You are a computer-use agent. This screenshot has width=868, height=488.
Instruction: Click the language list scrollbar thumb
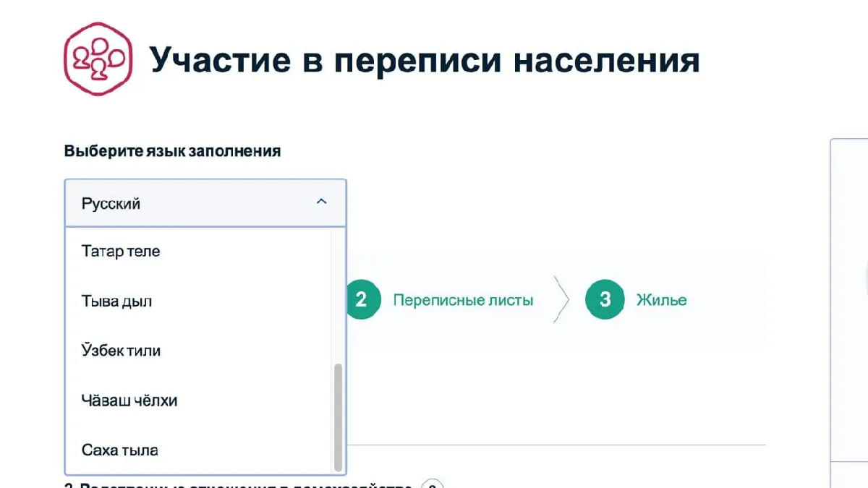(x=338, y=417)
